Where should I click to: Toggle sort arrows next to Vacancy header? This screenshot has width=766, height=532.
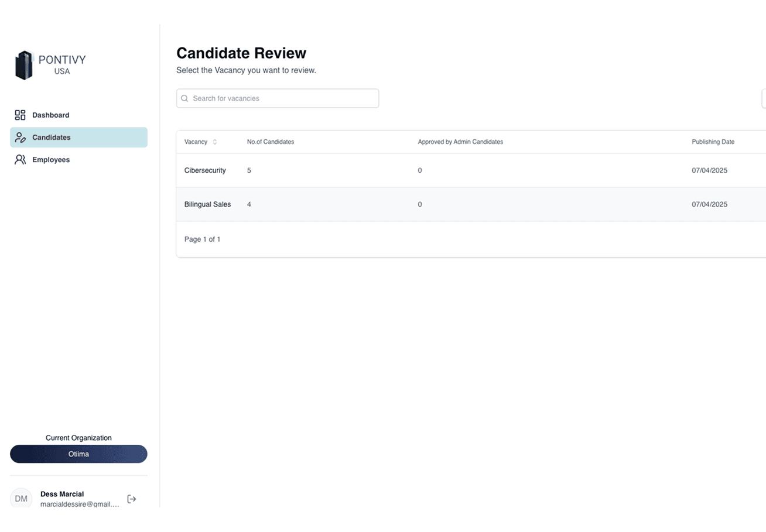pos(215,142)
